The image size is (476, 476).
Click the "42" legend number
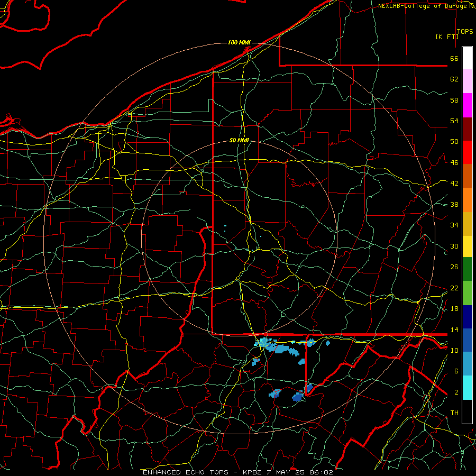(454, 184)
